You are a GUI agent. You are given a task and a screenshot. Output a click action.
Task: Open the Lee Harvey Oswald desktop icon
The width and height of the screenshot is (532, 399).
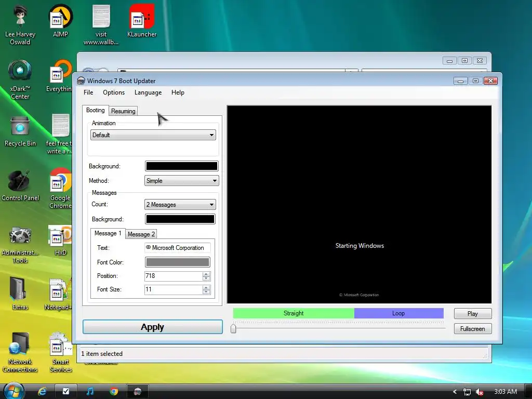pyautogui.click(x=20, y=25)
